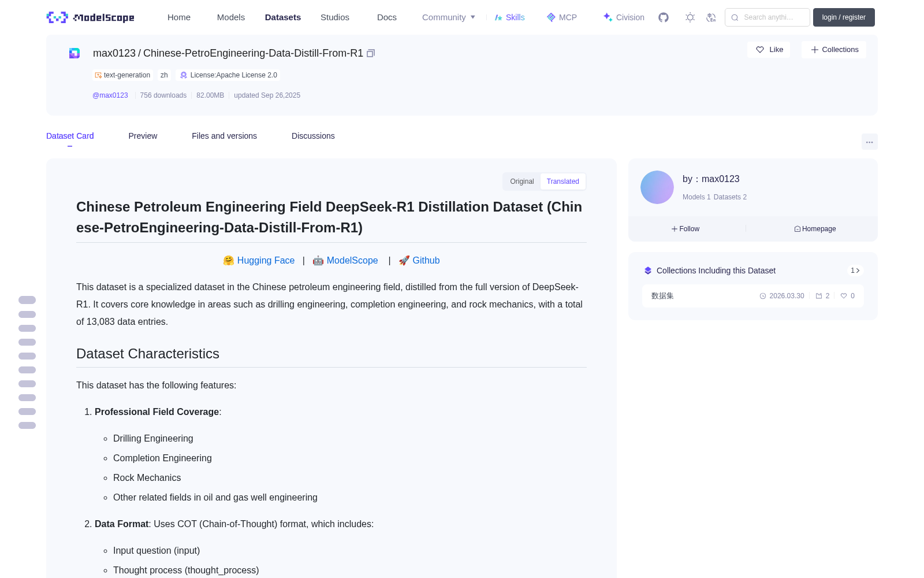
Task: Copy dataset name with copy icon
Action: tap(371, 53)
